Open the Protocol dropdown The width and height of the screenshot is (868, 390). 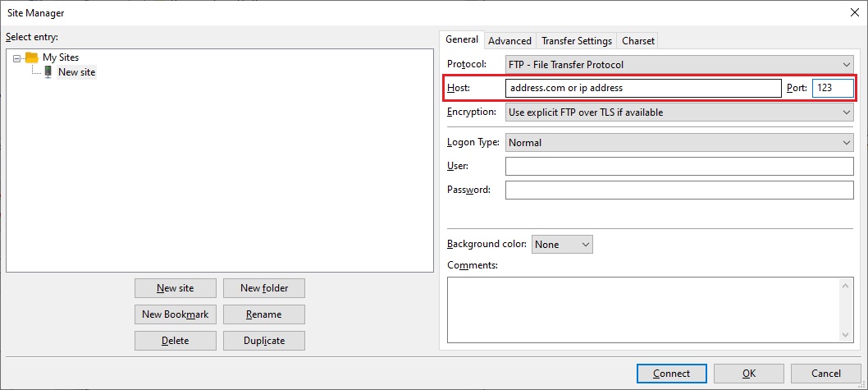tap(679, 64)
